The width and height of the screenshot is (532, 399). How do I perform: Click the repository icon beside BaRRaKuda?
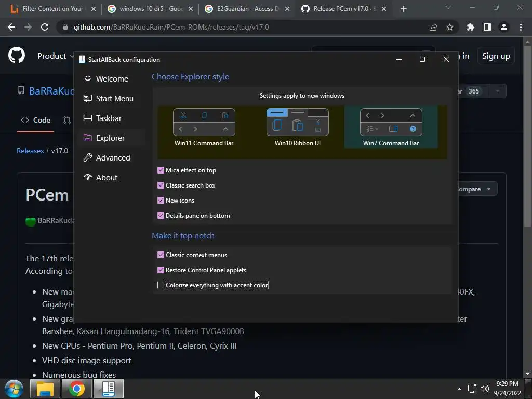click(x=21, y=90)
